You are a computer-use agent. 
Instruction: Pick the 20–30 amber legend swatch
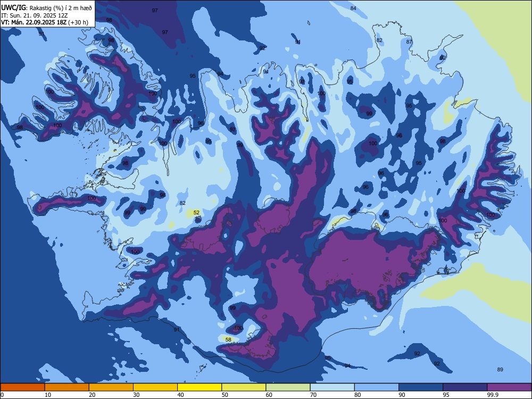(x=111, y=387)
